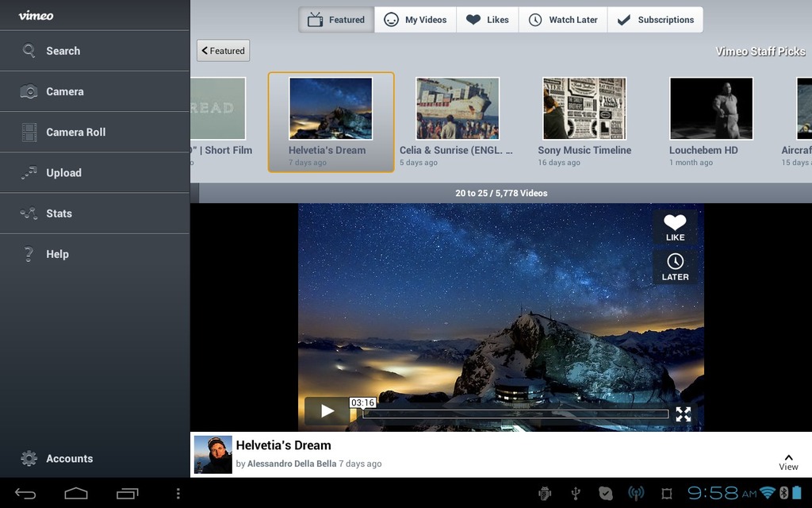Click the Celia & Sunrise title text
This screenshot has width=812, height=508.
click(x=456, y=150)
